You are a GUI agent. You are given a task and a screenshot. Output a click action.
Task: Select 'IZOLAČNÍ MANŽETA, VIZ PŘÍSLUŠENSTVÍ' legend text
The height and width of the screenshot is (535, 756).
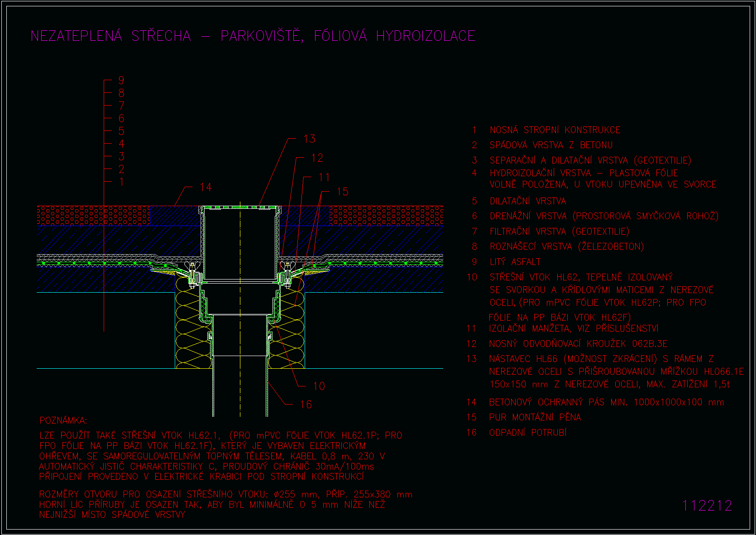pos(574,328)
